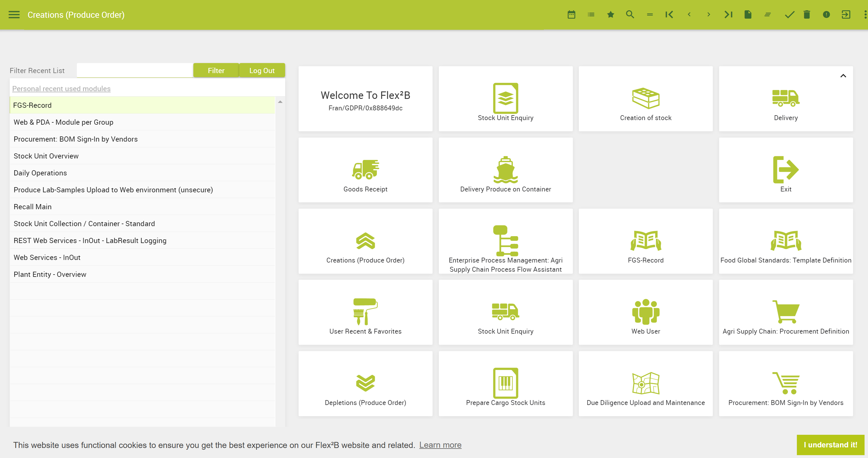The image size is (868, 458).
Task: Open Food Global Standards Template Definition tile
Action: coord(786,241)
